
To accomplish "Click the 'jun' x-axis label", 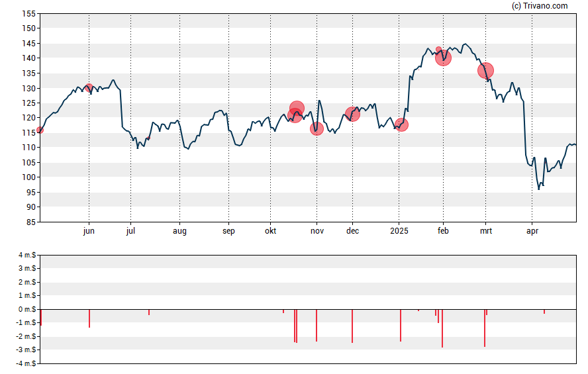I will (89, 231).
